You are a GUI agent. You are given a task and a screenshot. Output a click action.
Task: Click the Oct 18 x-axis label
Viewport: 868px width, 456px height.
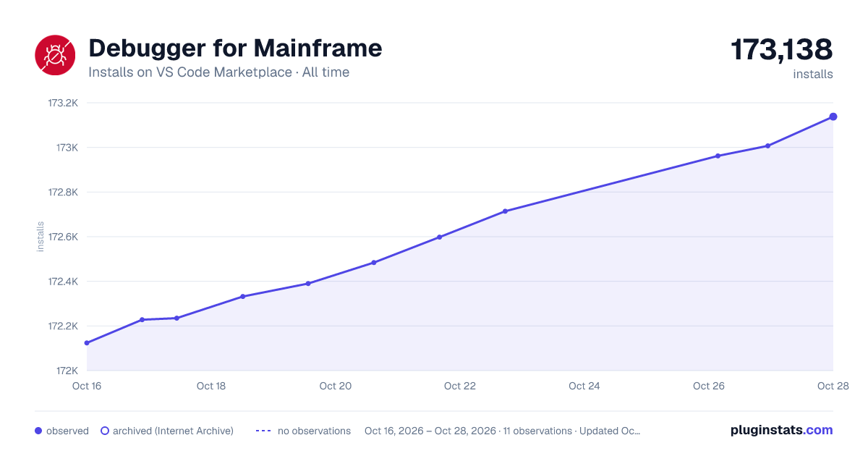click(211, 386)
